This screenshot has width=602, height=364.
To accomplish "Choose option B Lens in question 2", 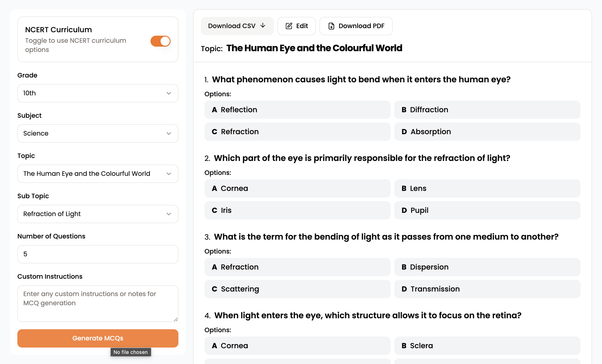I will 487,188.
